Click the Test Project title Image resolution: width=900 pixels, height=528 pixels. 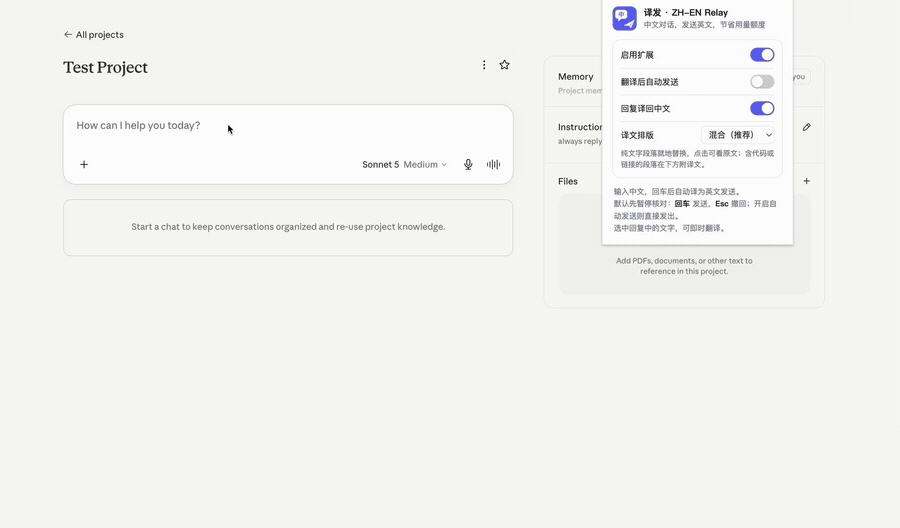tap(106, 68)
